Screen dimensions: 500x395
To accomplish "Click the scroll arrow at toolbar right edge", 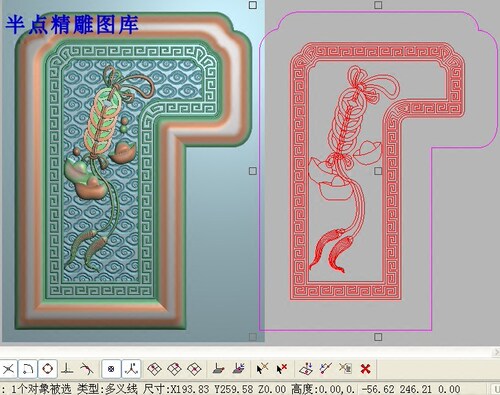I will 496,352.
